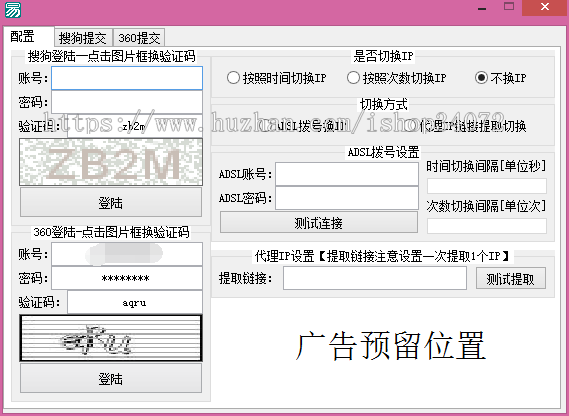The image size is (569, 416).
Task: Focus the 搜狗 密码 input field
Action: 127,102
